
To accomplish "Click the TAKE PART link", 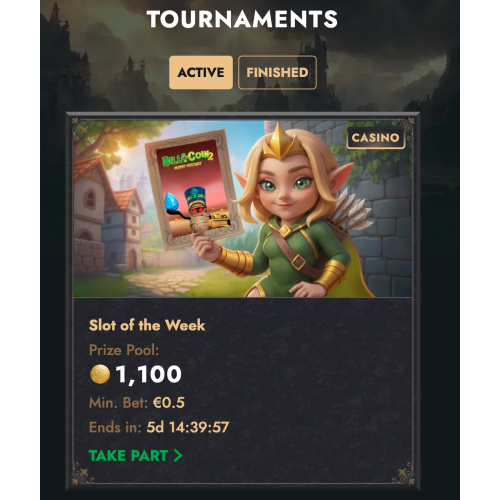I will 135,455.
